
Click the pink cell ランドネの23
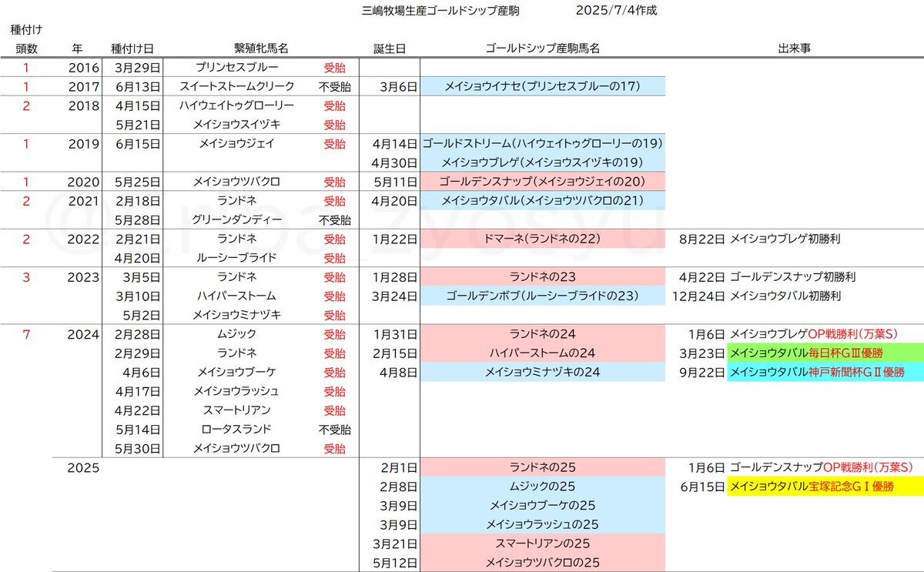pyautogui.click(x=542, y=277)
